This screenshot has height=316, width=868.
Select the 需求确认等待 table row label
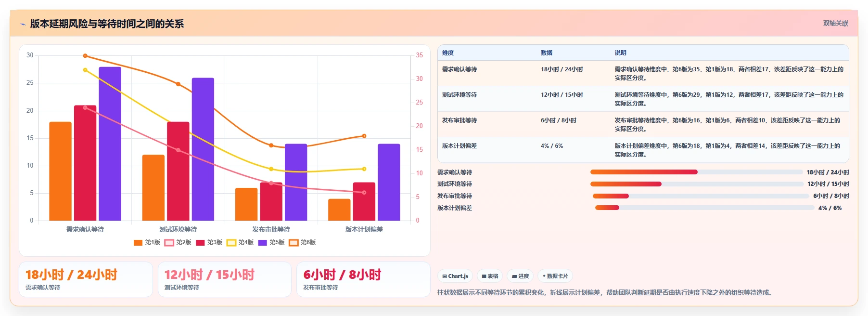coord(460,69)
